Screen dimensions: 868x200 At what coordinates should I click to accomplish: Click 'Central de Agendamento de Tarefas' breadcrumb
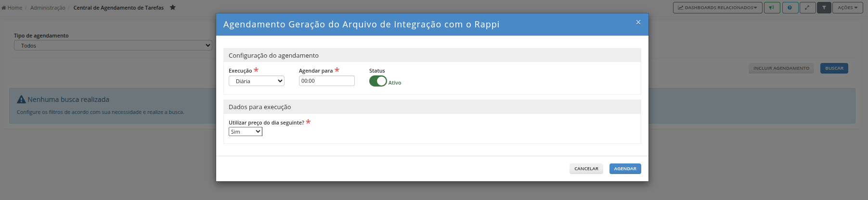point(118,8)
